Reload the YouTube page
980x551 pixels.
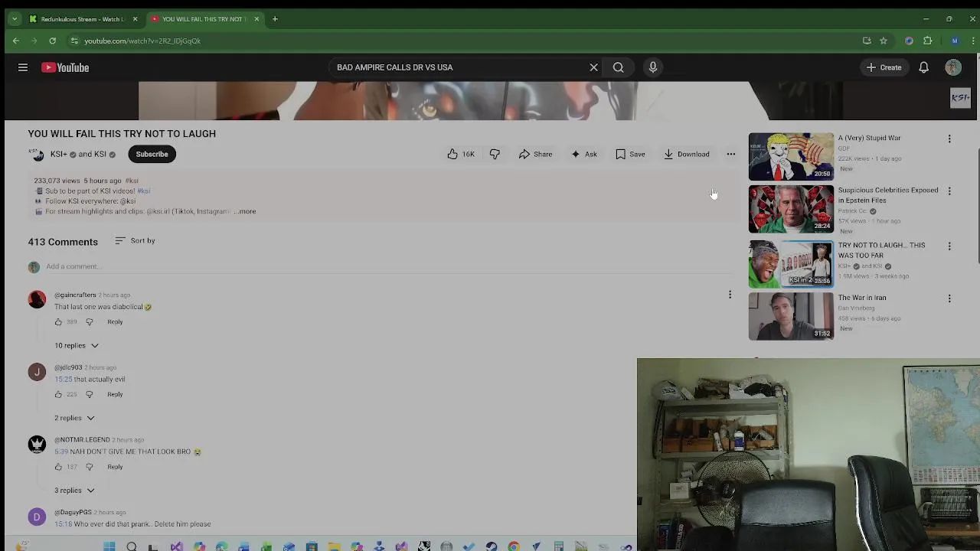[52, 41]
